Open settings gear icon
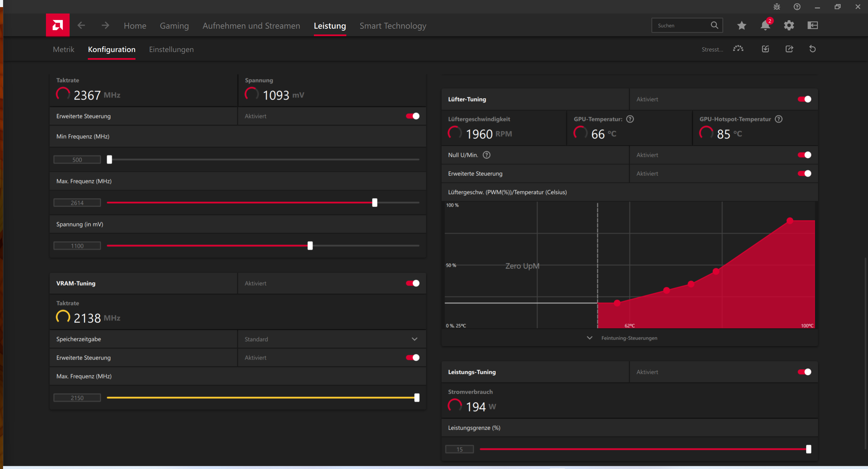The image size is (868, 469). tap(789, 25)
